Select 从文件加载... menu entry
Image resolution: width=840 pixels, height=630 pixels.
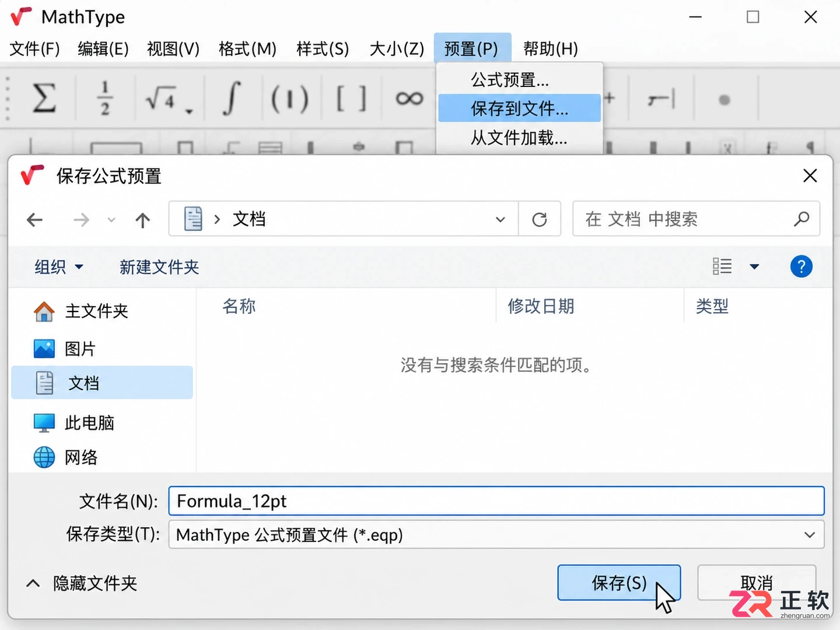(x=519, y=138)
